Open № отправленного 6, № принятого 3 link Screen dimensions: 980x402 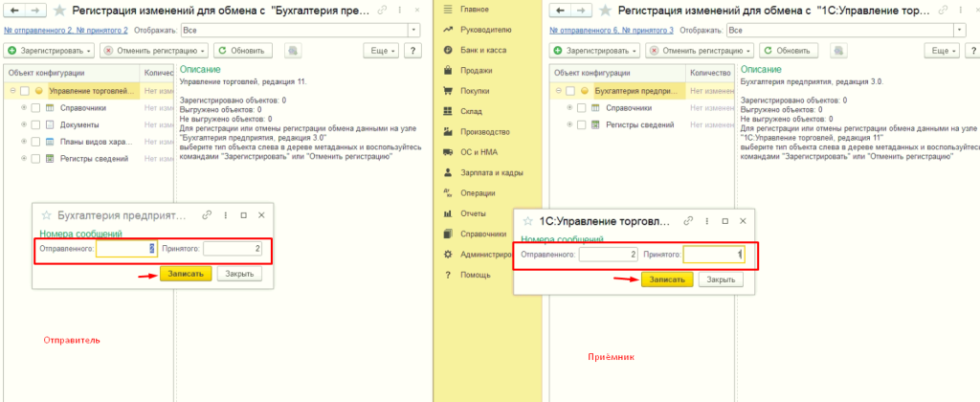click(612, 30)
